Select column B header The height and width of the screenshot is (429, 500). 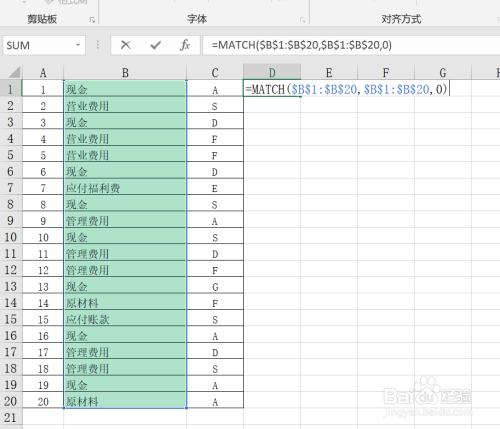click(x=125, y=72)
